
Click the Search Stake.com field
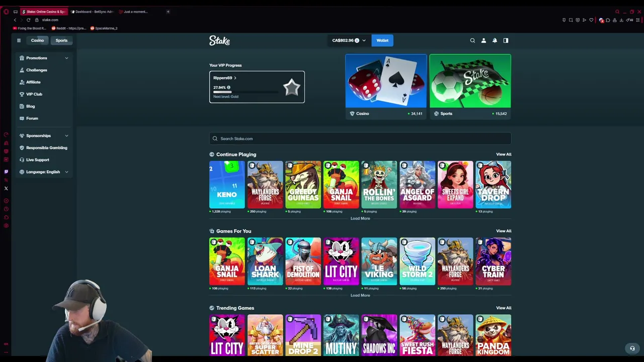point(360,139)
